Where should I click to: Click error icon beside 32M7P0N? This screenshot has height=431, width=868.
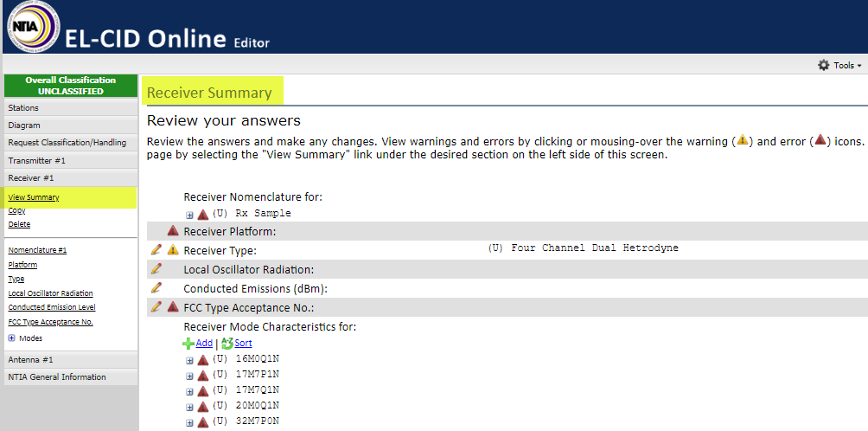(202, 422)
